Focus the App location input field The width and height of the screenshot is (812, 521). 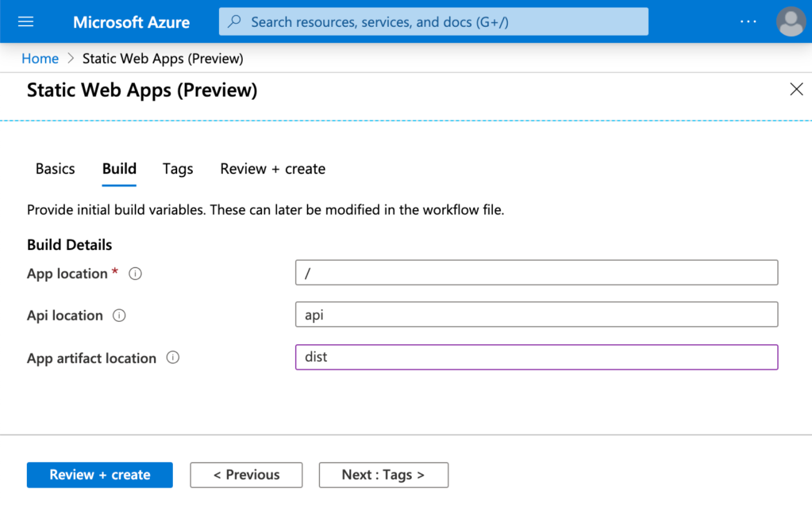coord(537,273)
